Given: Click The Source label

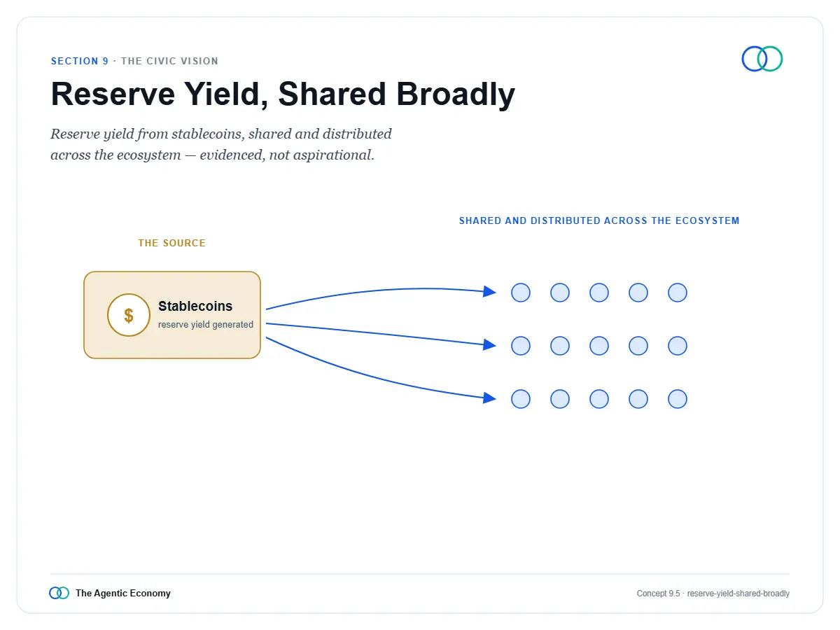Looking at the screenshot, I should pos(172,243).
